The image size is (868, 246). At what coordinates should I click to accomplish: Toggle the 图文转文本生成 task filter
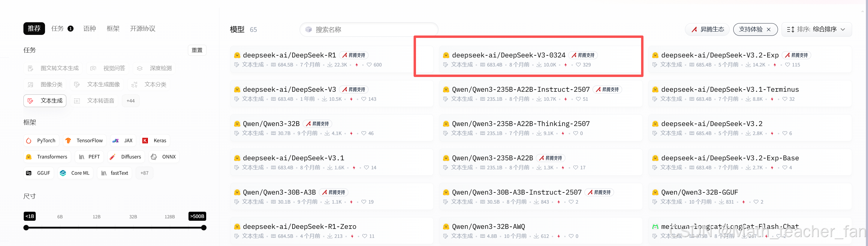coord(53,68)
